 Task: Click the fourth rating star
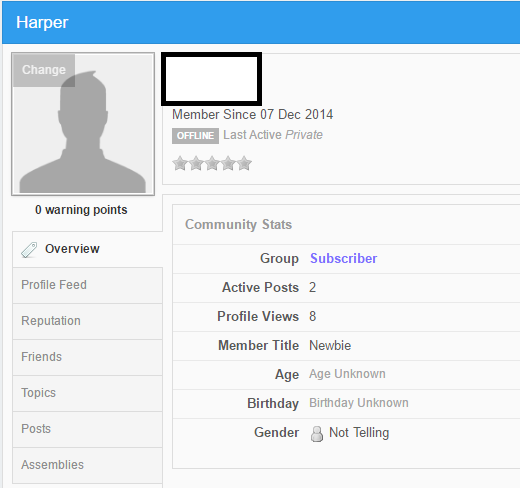(228, 163)
